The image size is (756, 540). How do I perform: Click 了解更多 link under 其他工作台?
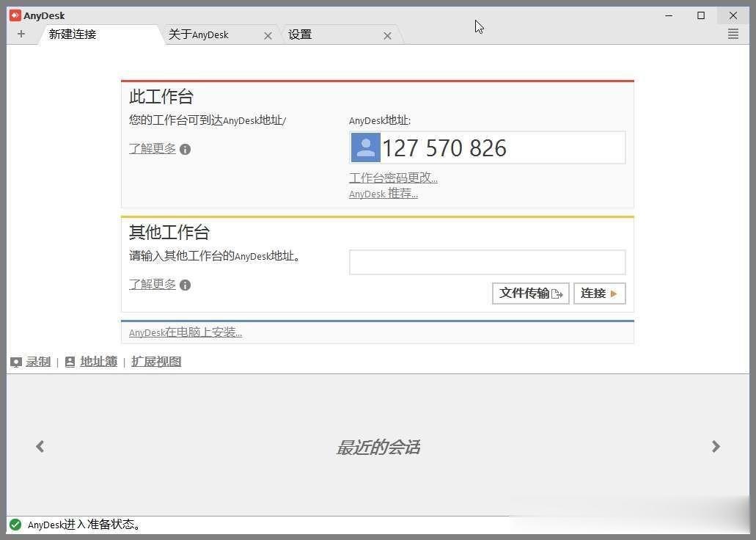[x=153, y=284]
